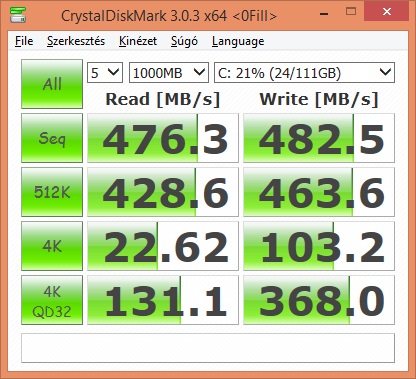Click the empty comment field at bottom

click(x=208, y=348)
